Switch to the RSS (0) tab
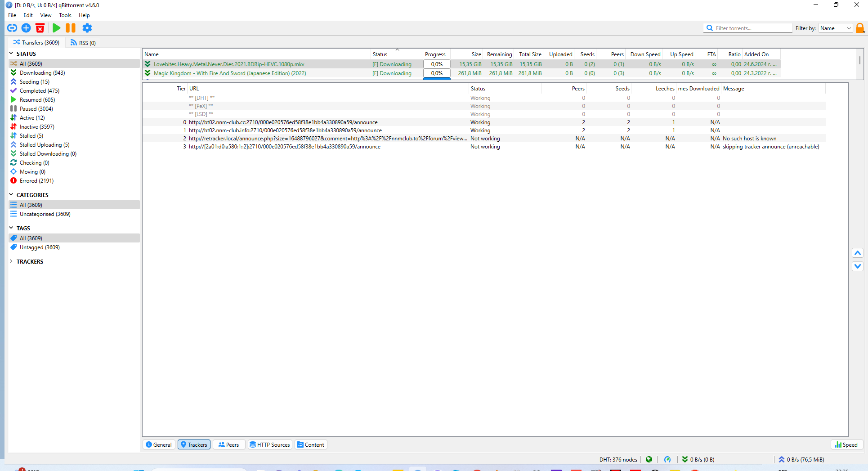The height and width of the screenshot is (471, 868). tap(83, 43)
